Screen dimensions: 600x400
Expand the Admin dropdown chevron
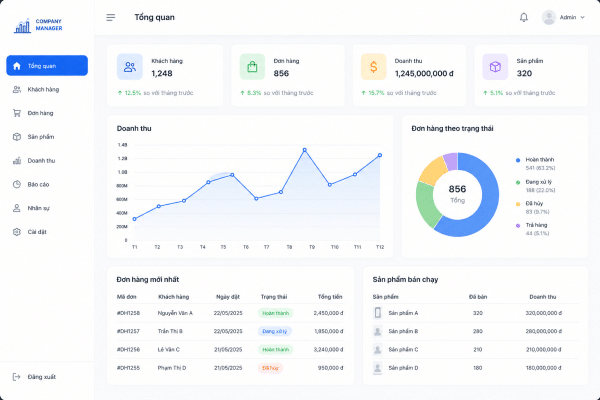tap(582, 17)
